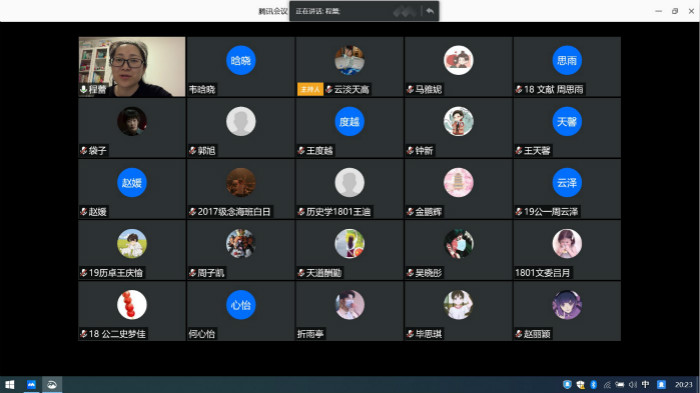Click the Windows Security shield tray icon
700x393 pixels.
point(580,385)
